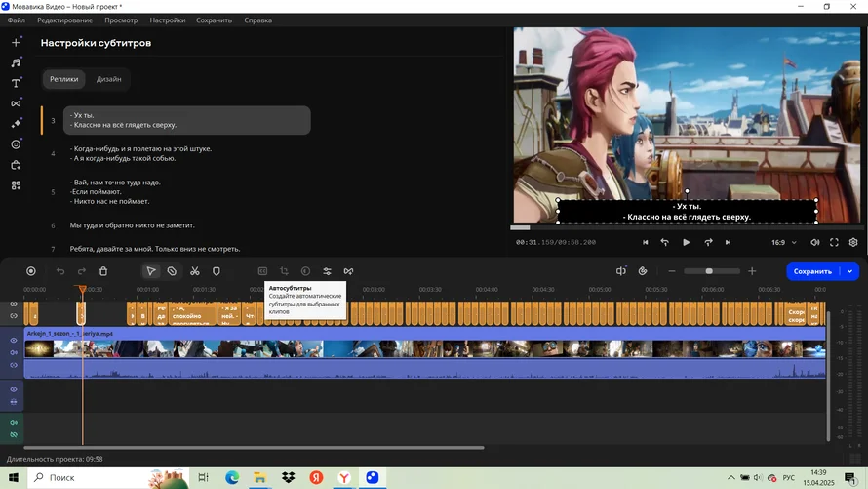
Task: Select the arrow selection tool
Action: click(150, 271)
